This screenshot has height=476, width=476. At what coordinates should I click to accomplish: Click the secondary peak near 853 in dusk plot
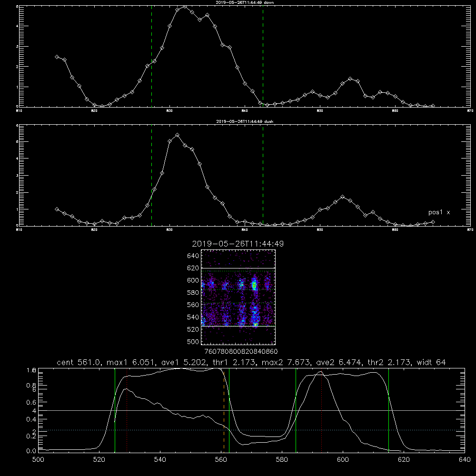pos(343,197)
